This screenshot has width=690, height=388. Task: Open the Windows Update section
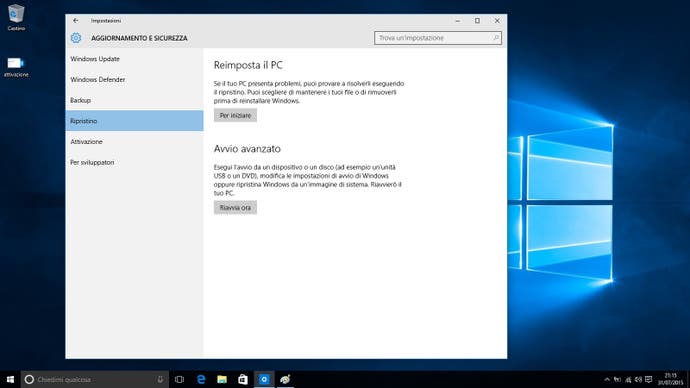click(x=134, y=59)
